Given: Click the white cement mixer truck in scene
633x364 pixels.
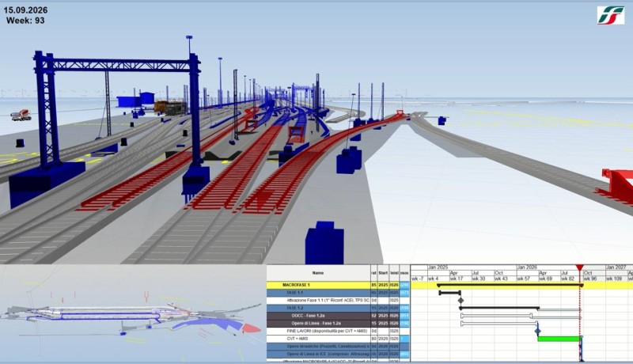Looking at the screenshot, I should point(21,115).
